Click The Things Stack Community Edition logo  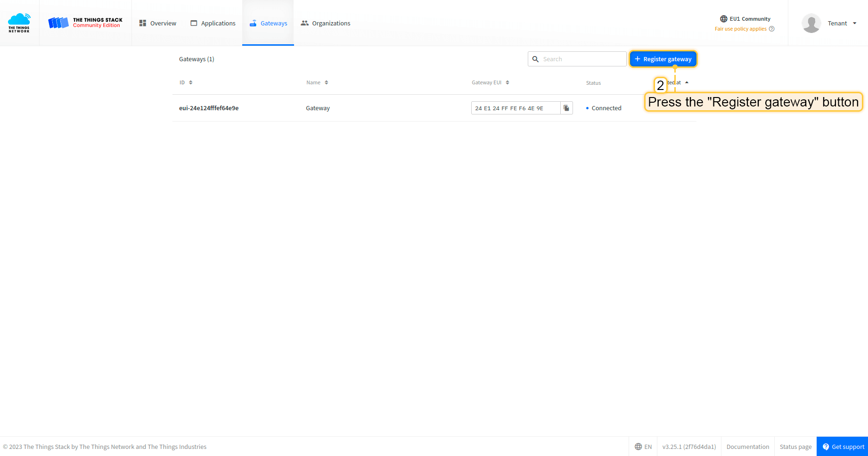tap(85, 22)
